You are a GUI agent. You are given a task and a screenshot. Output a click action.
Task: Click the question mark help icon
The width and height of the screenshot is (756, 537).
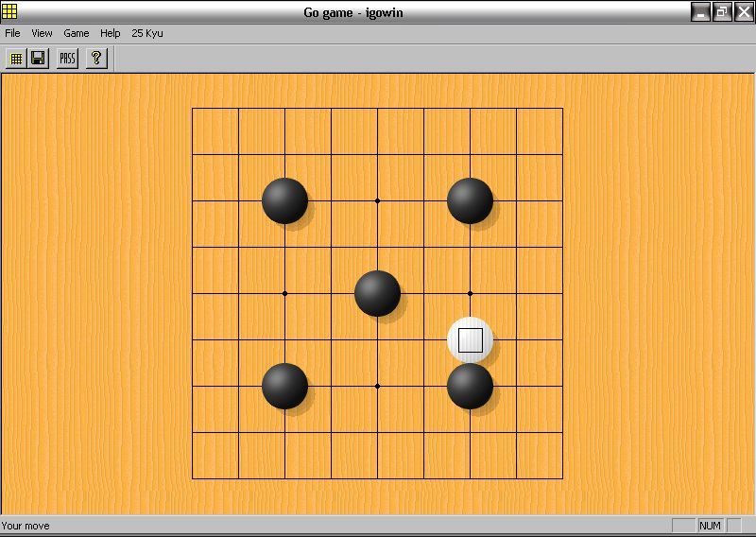(96, 59)
